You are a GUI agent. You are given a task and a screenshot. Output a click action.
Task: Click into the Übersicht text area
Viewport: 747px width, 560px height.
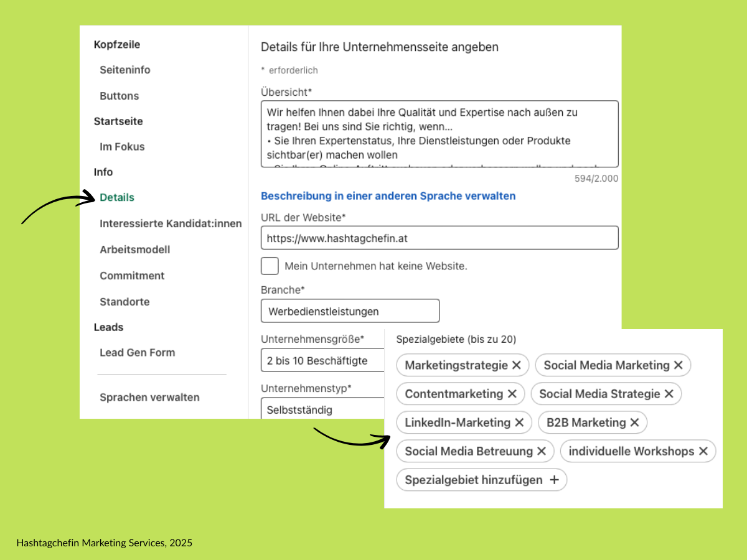click(439, 134)
